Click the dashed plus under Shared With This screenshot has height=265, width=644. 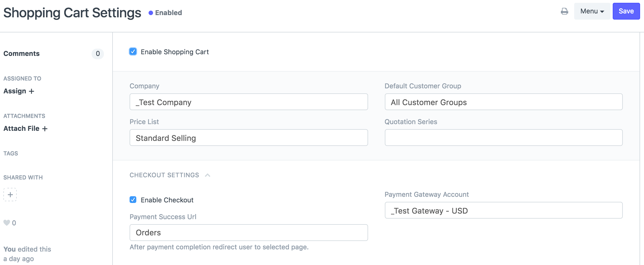click(x=10, y=195)
